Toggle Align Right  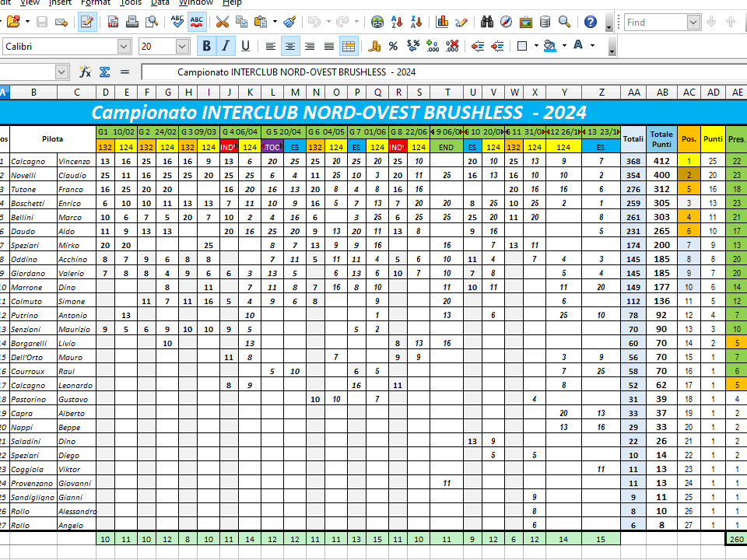pos(310,46)
